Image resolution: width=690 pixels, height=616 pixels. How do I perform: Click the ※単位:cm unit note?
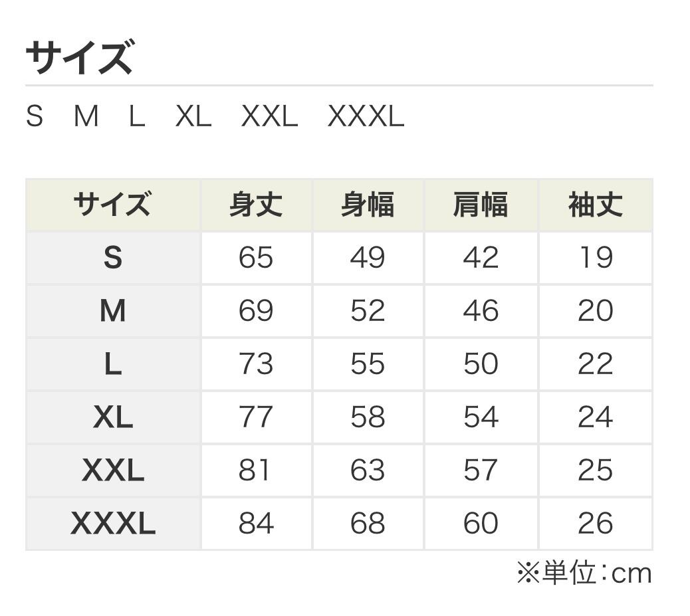tap(584, 573)
